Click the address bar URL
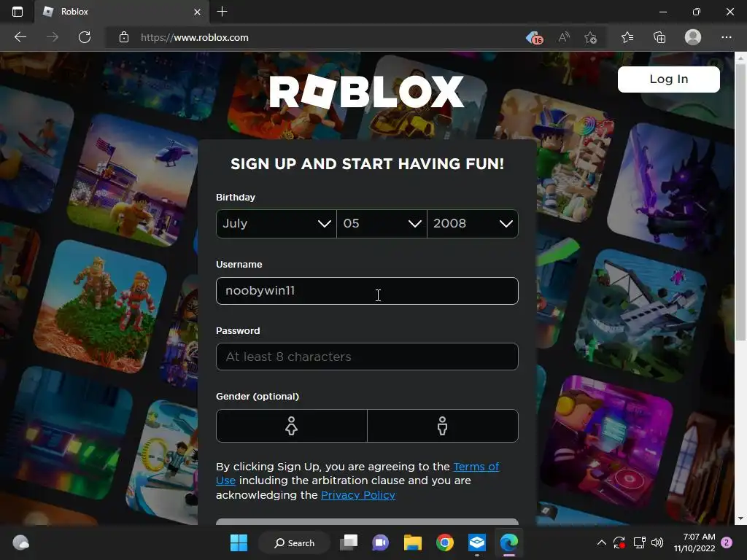The height and width of the screenshot is (560, 747). [x=194, y=37]
